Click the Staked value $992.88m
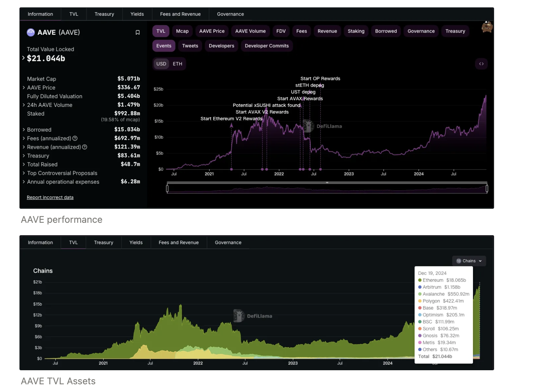Image resolution: width=539 pixels, height=392 pixels. pyautogui.click(x=127, y=114)
